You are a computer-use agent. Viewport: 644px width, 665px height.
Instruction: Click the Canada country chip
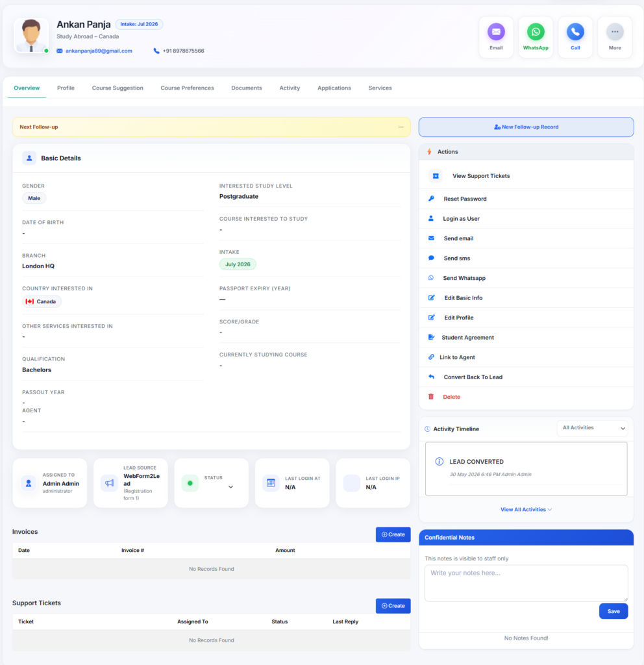pyautogui.click(x=42, y=301)
